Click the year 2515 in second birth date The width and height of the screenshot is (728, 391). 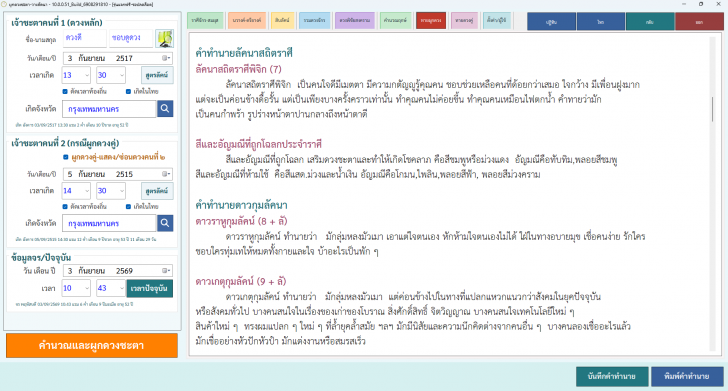point(124,174)
